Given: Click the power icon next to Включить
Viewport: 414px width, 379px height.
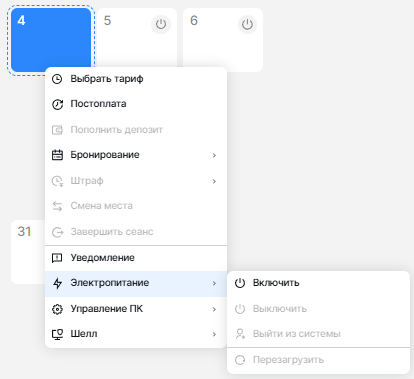Looking at the screenshot, I should click(240, 283).
